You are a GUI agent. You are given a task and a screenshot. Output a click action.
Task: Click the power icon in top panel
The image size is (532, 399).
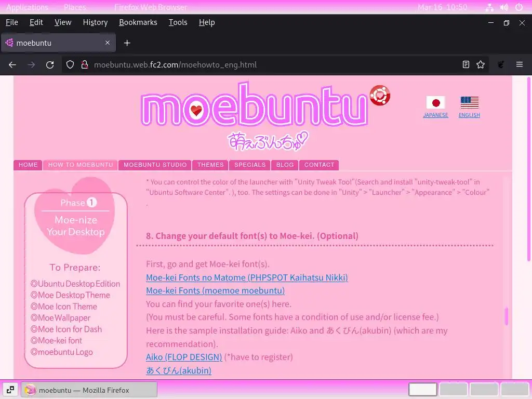pyautogui.click(x=519, y=7)
